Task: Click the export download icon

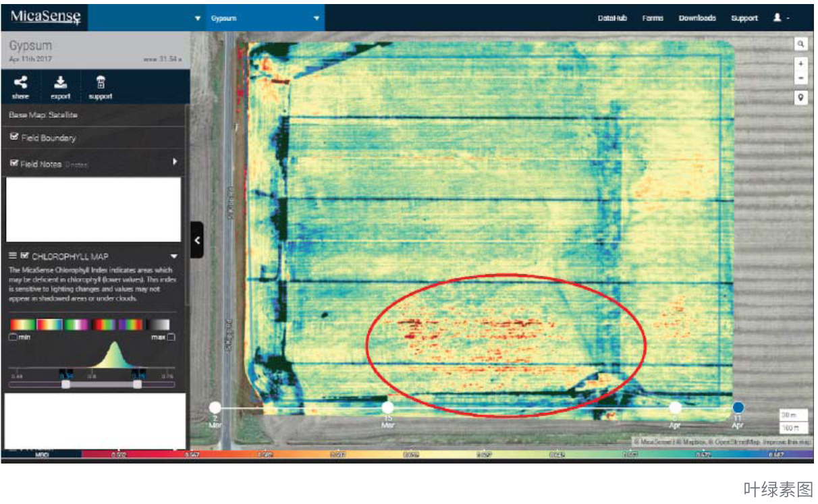Action: 61,83
